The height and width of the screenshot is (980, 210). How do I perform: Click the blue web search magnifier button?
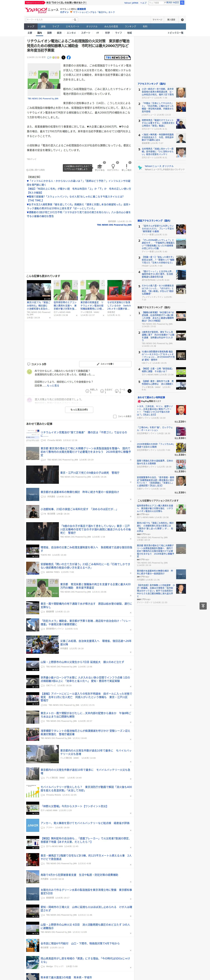(x=182, y=3)
